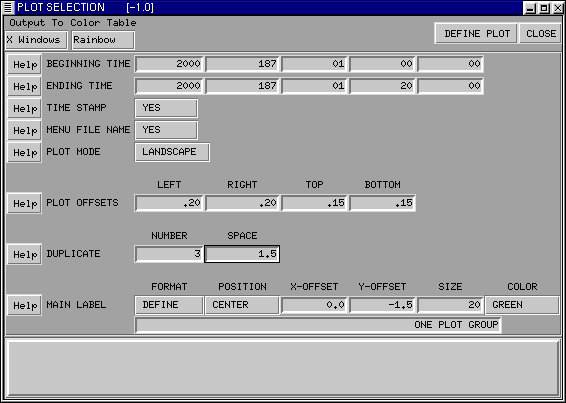Toggle the MENU FILE NAME YES option
This screenshot has height=403, width=566.
click(x=166, y=130)
